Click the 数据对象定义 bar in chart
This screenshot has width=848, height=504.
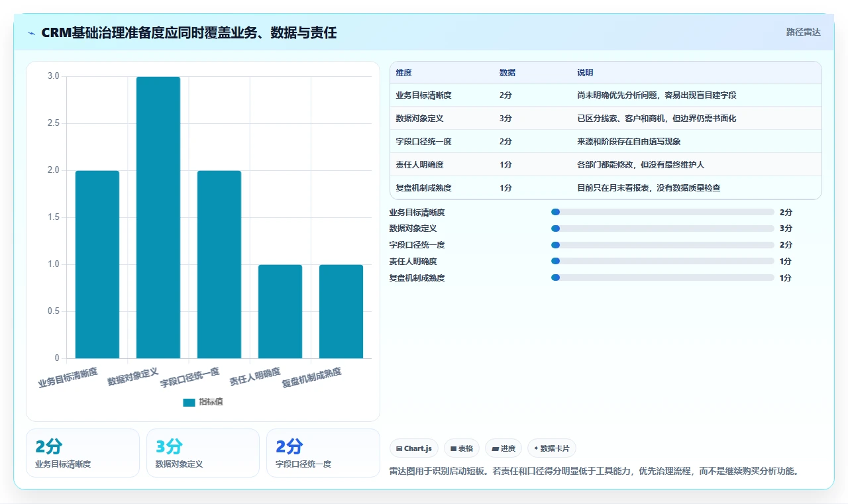point(158,217)
